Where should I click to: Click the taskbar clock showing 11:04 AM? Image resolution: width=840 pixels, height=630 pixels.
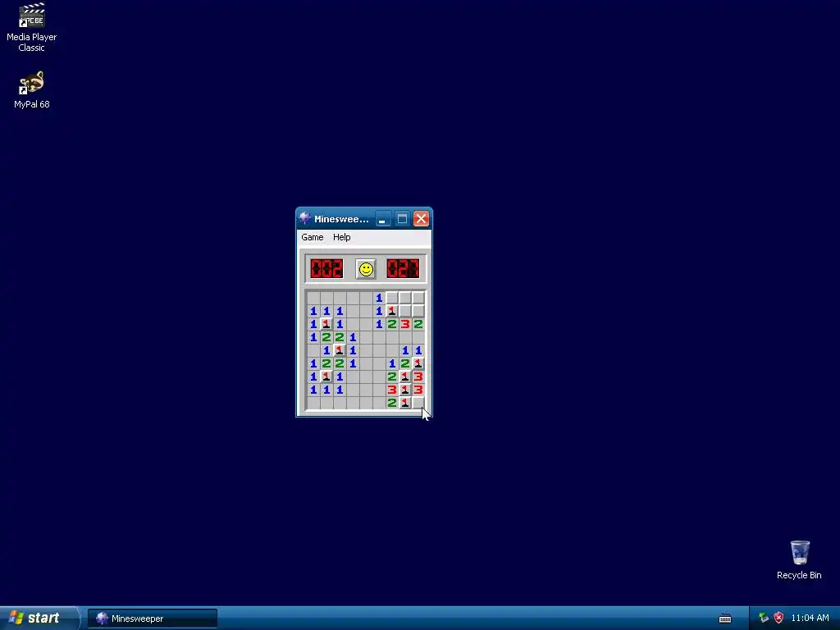810,619
